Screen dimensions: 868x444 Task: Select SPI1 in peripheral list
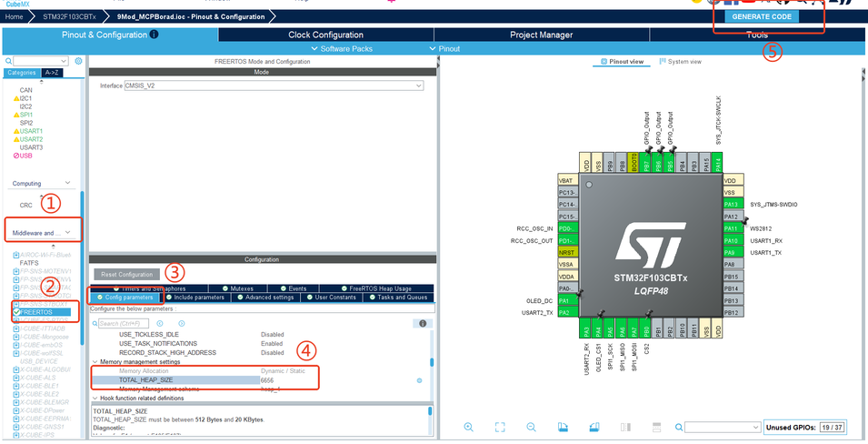(26, 115)
